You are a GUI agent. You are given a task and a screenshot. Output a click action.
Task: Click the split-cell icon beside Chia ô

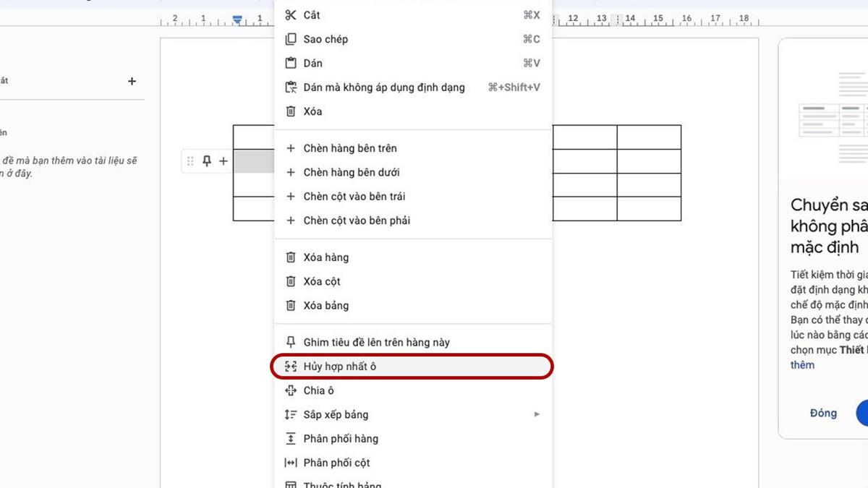point(290,390)
